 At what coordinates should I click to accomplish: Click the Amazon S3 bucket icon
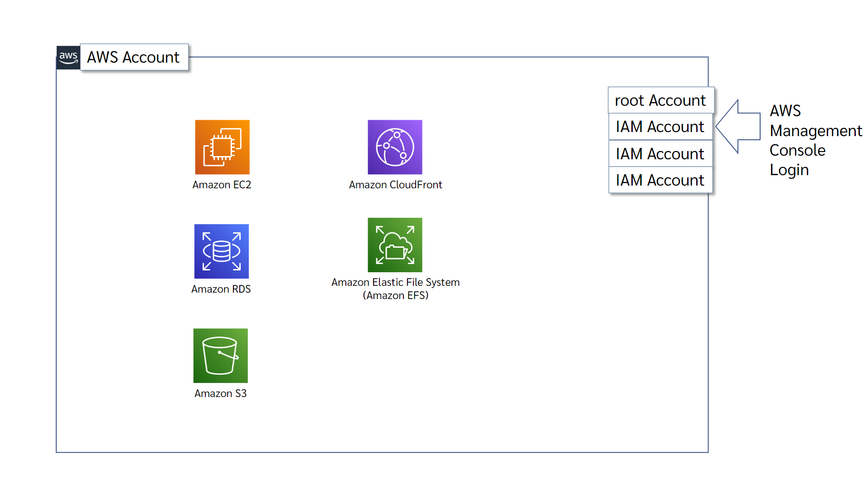pyautogui.click(x=220, y=356)
